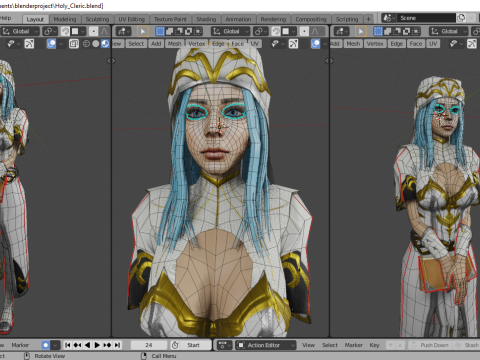Switch the left viewport to solid shading
Image resolution: width=480 pixels, height=360 pixels.
click(96, 44)
